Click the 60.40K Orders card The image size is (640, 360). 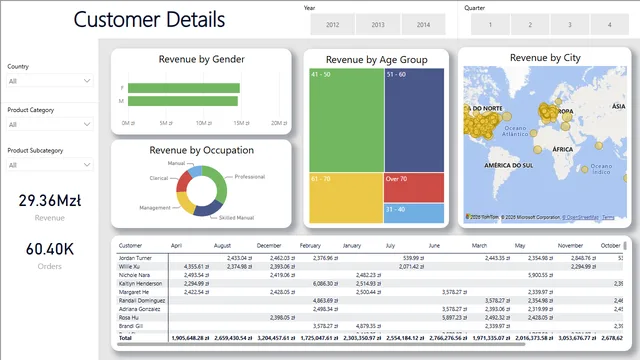[50, 256]
